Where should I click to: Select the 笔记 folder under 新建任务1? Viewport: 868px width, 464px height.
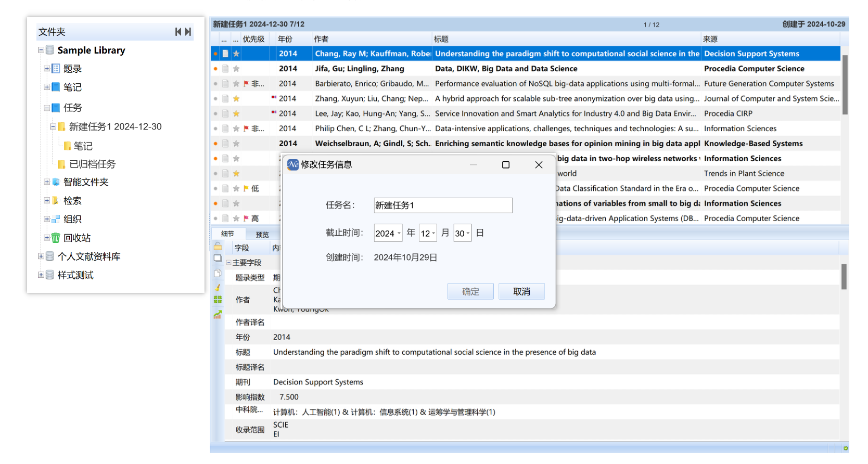pos(83,146)
